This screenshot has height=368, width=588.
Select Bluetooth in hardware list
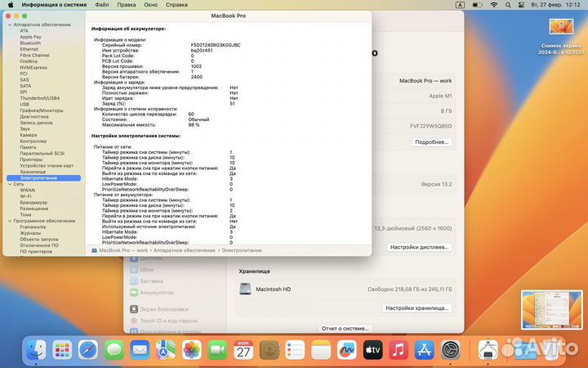pyautogui.click(x=30, y=43)
